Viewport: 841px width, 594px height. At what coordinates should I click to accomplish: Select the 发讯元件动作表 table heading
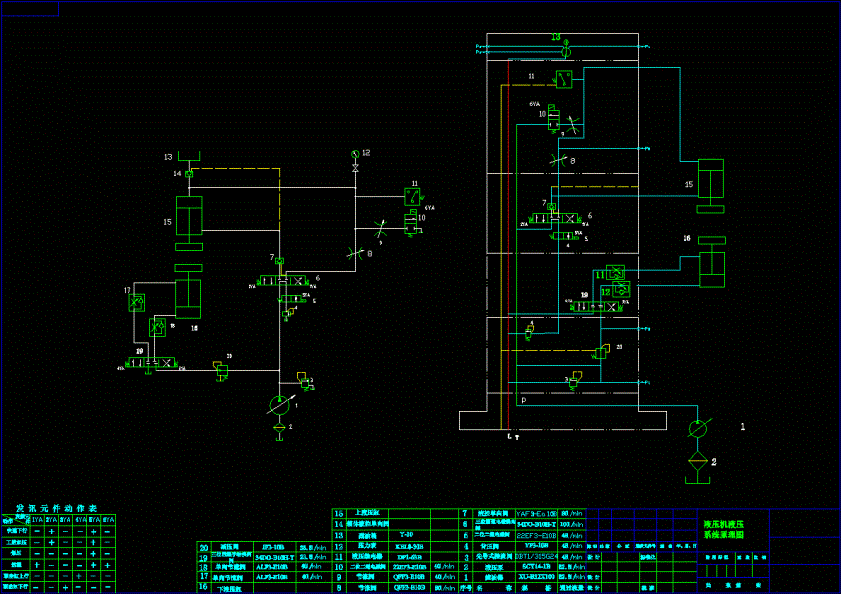pyautogui.click(x=56, y=508)
